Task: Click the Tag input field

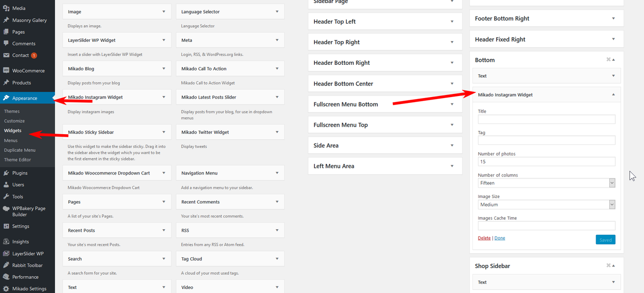Action: click(x=546, y=140)
